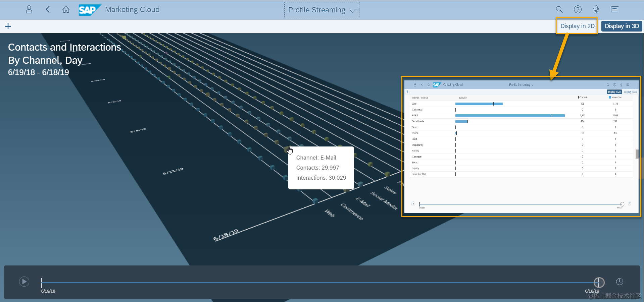Activate the microphone voice icon
The width and height of the screenshot is (644, 302).
coord(596,10)
